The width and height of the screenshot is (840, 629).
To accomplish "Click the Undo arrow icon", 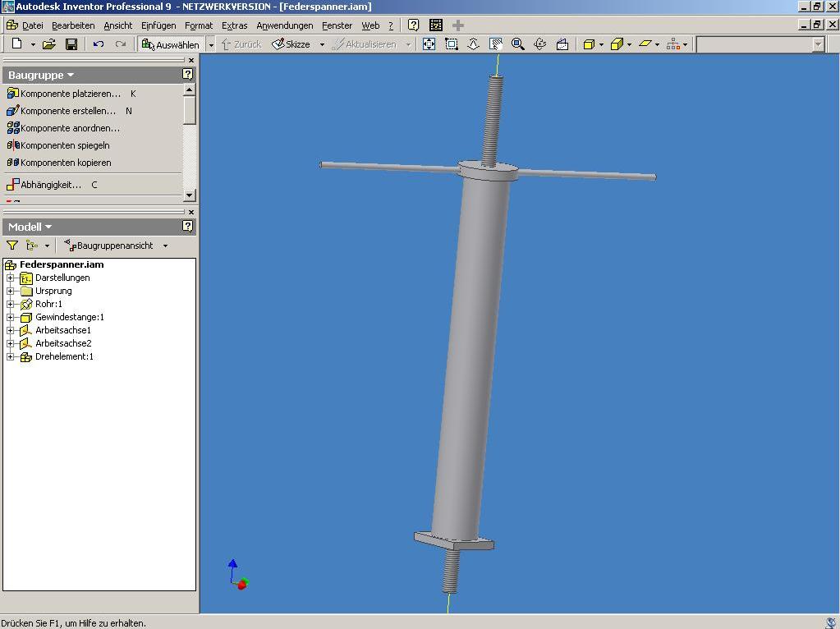I will 99,44.
